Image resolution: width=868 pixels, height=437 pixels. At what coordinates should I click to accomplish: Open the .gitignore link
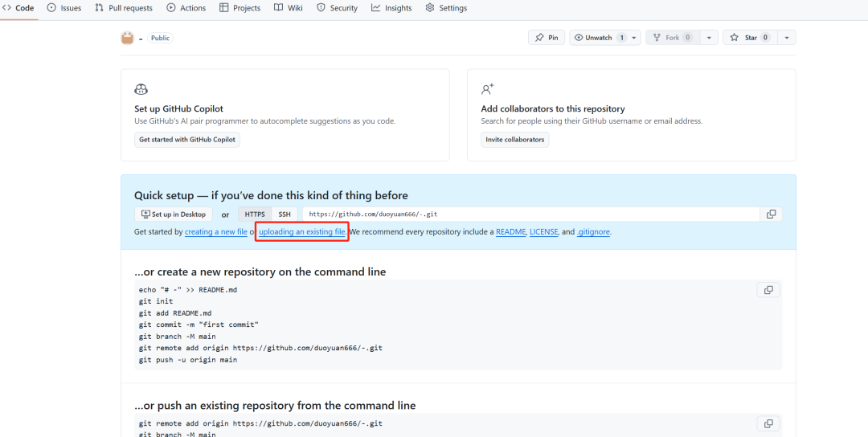point(593,232)
